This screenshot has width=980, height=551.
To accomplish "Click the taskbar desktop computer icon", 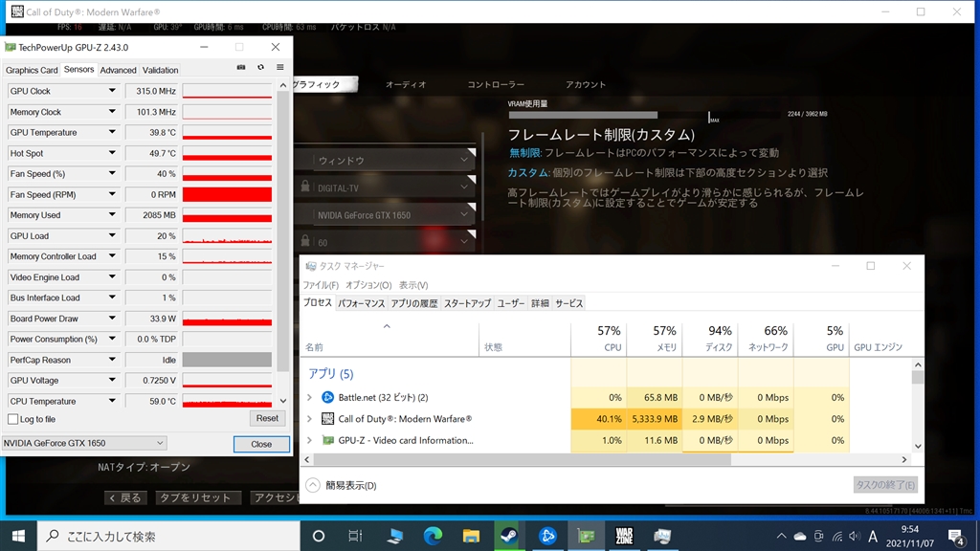I will click(x=394, y=536).
